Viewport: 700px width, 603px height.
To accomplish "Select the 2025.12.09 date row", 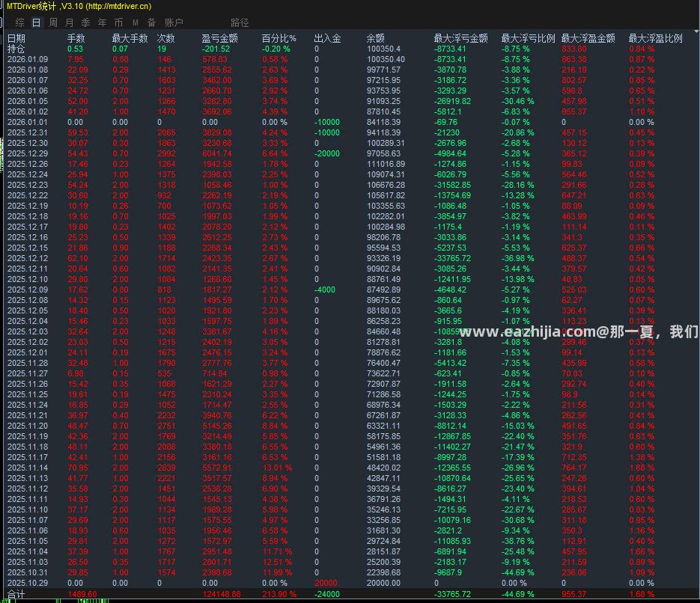I will tap(28, 290).
